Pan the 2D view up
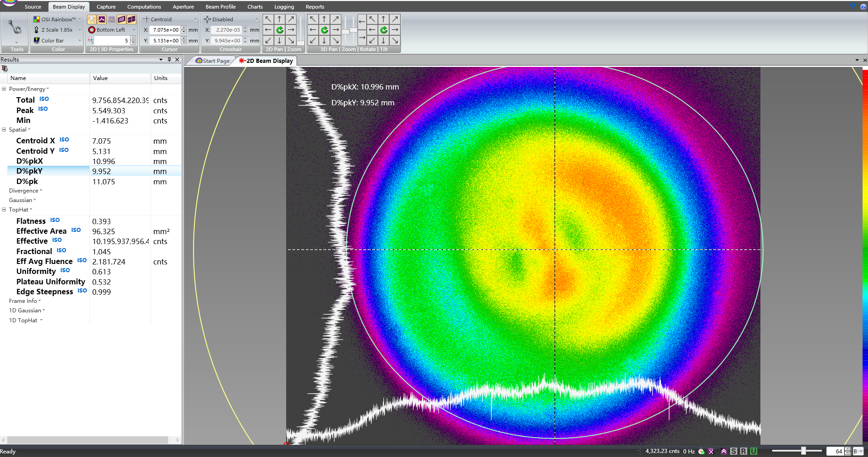 279,19
